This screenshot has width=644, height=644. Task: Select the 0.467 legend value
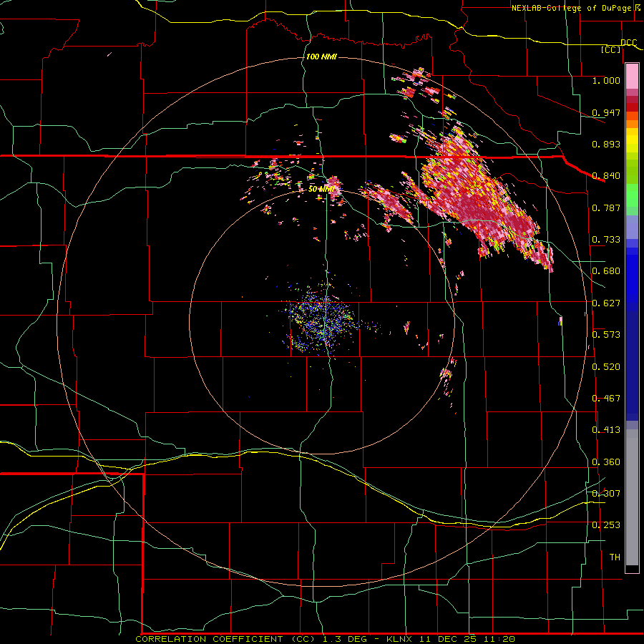[x=606, y=399]
